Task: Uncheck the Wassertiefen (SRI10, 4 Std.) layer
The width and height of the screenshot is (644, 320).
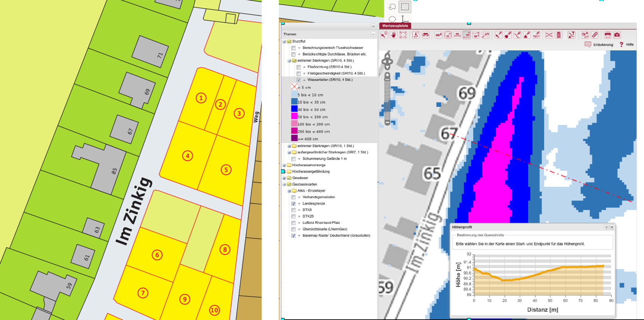Action: click(x=299, y=80)
